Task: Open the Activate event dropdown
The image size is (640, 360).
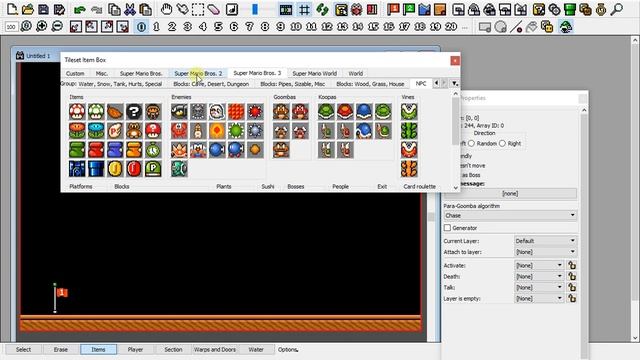Action: point(539,265)
